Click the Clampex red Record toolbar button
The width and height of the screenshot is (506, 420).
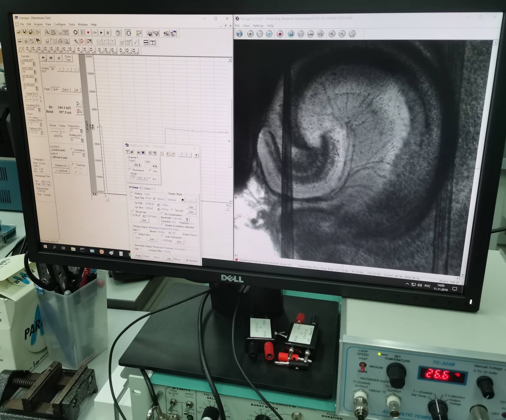pos(88,32)
